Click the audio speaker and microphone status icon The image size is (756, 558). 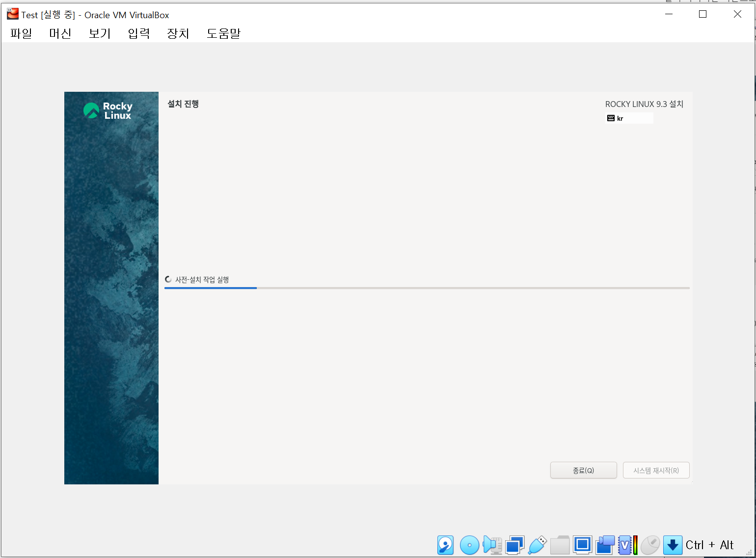(x=492, y=545)
